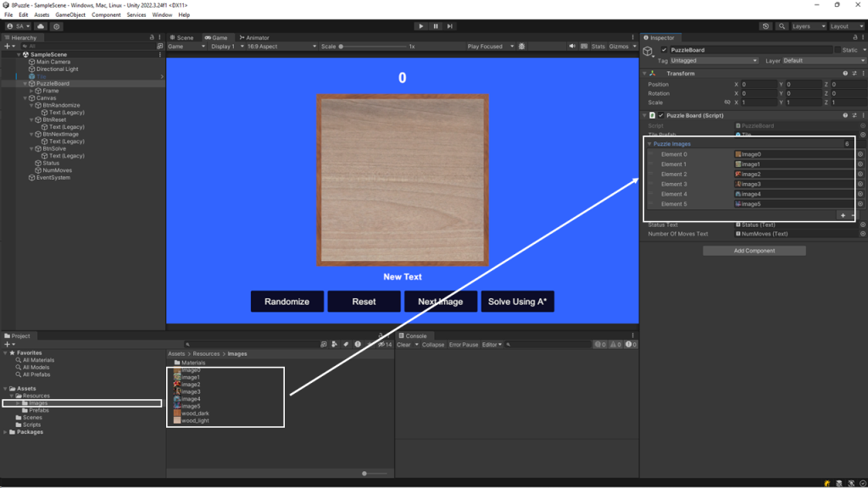The image size is (868, 488).
Task: Click object picker for Element 0
Action: 860,154
